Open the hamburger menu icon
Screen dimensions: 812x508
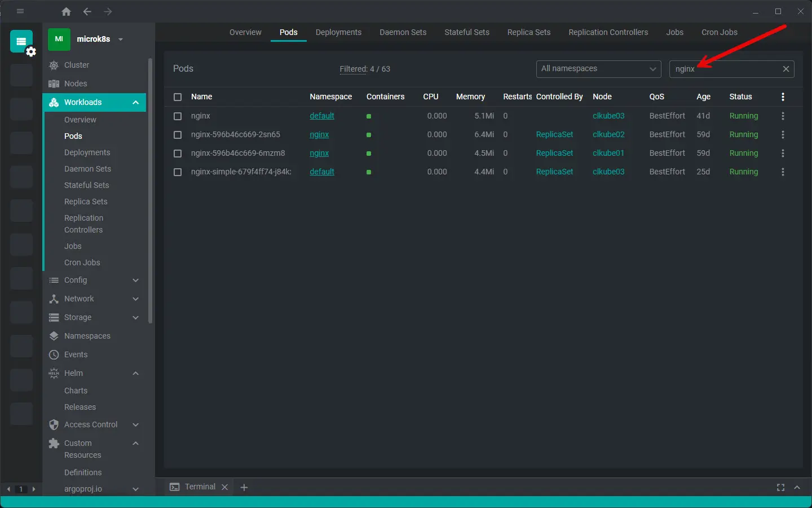(20, 11)
